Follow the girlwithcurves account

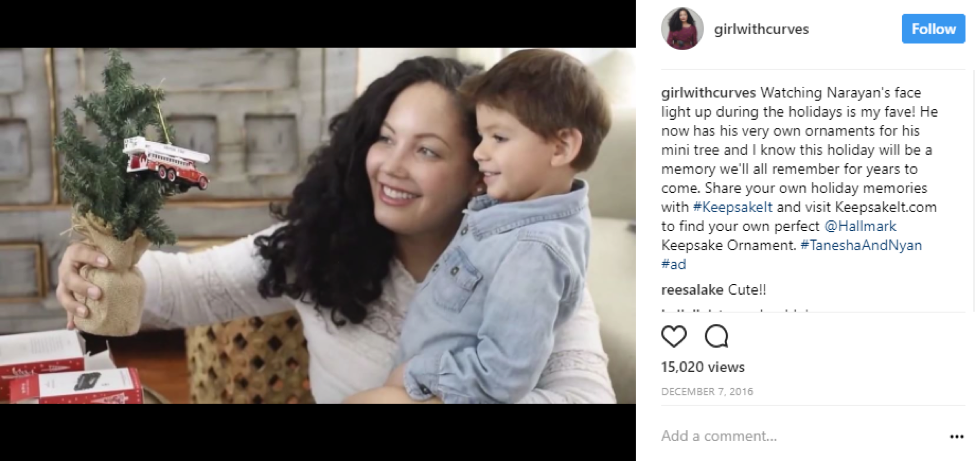933,29
